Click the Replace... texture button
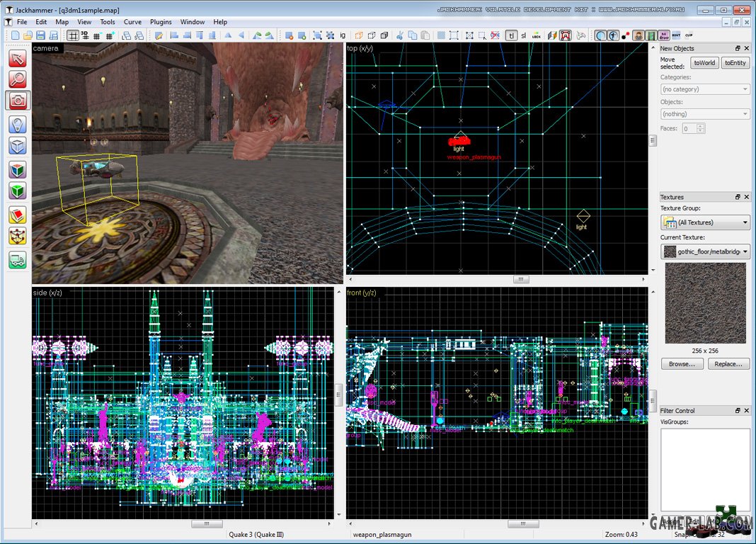The height and width of the screenshot is (544, 756). tap(728, 363)
